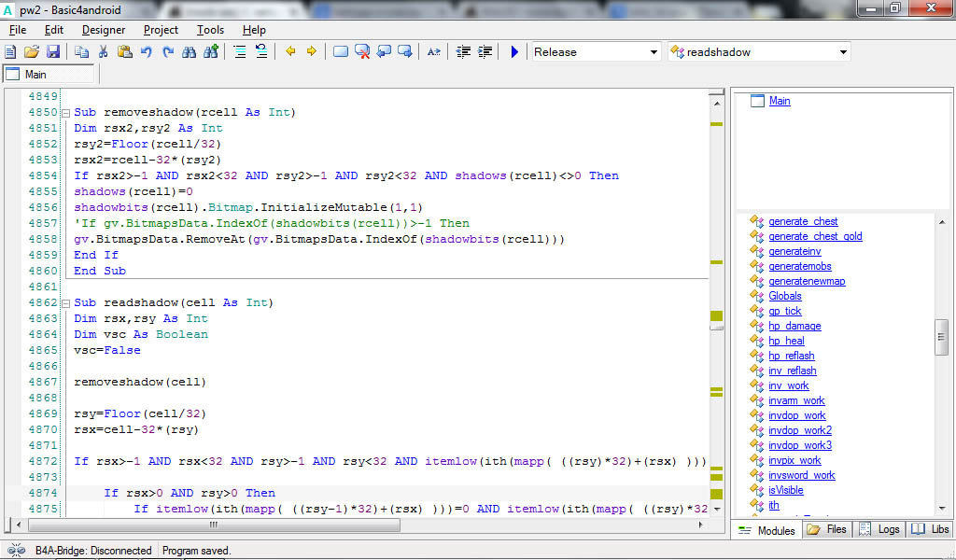Jump to the generatenewmap sub link
Screen dimensions: 956x560
pos(807,281)
